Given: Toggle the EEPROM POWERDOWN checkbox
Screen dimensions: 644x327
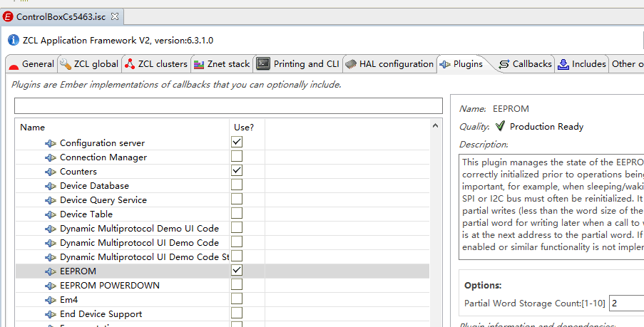Looking at the screenshot, I should [237, 285].
